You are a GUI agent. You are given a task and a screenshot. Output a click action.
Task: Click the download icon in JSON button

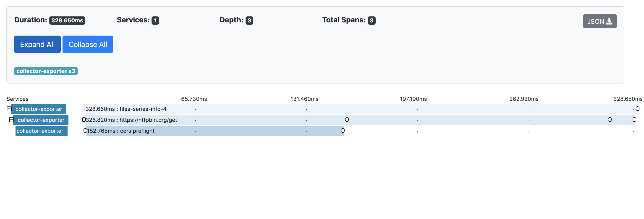pyautogui.click(x=609, y=21)
